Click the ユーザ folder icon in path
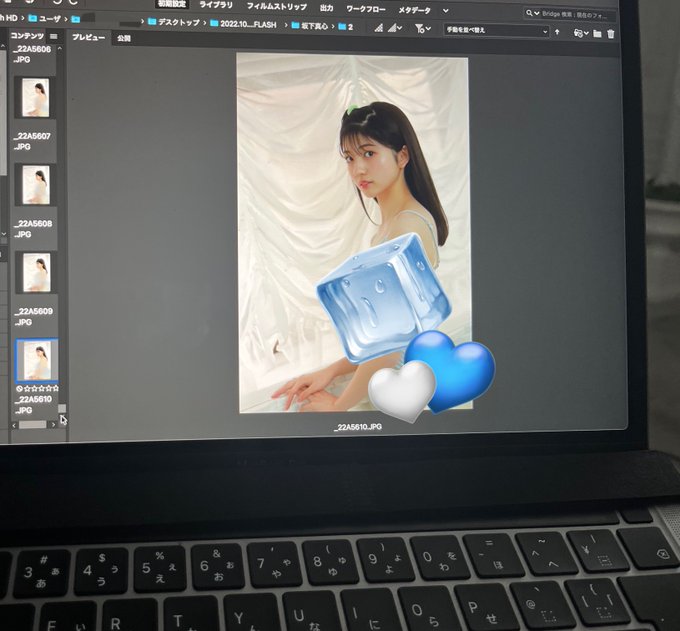Screen dimensions: 680x631 [33, 18]
